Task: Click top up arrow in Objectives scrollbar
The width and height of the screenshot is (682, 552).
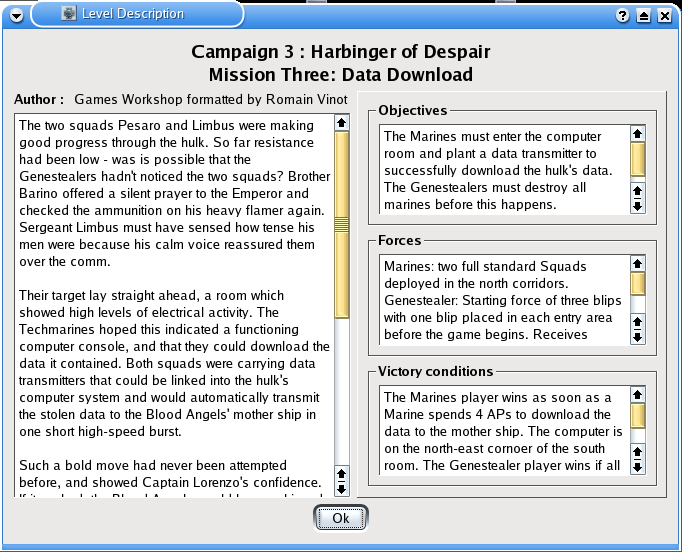Action: point(638,133)
